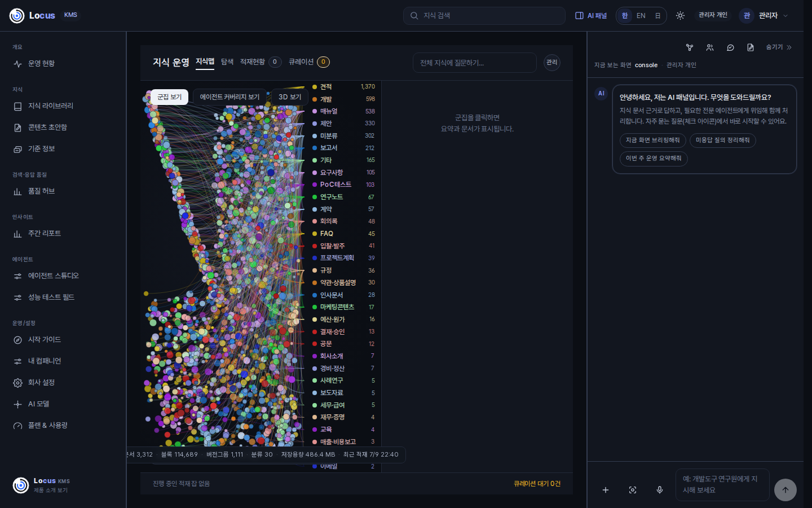812x508 pixels.
Task: Open the 관리자 account dropdown
Action: tap(764, 16)
